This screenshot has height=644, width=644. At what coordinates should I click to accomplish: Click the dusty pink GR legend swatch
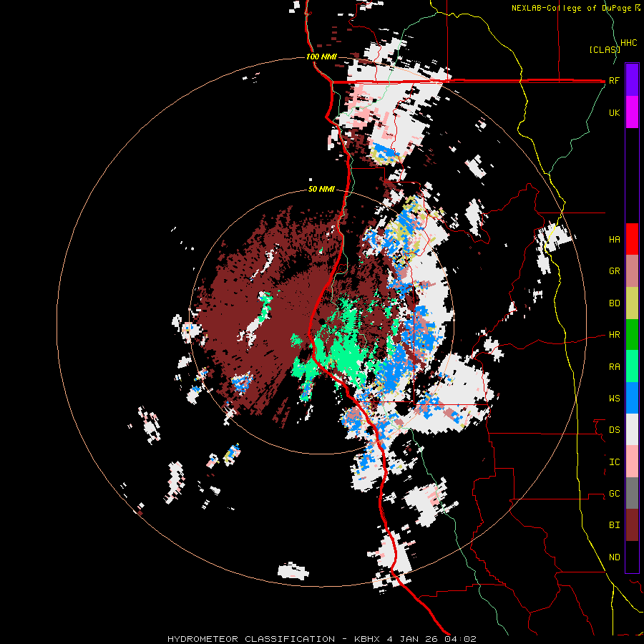[632, 271]
